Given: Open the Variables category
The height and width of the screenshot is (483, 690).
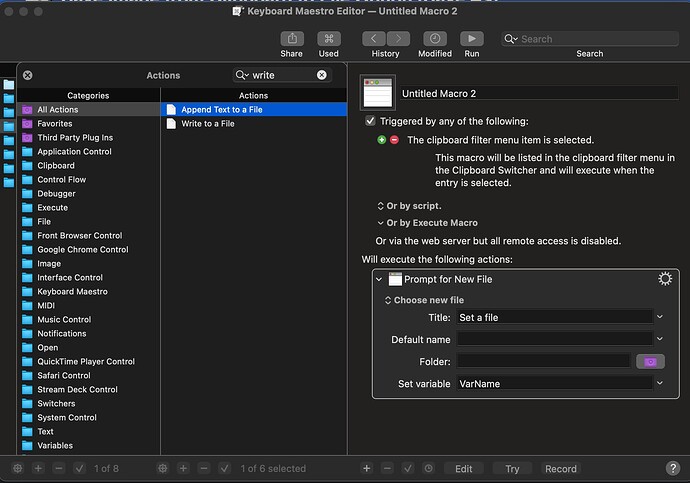Looking at the screenshot, I should pyautogui.click(x=89, y=446).
